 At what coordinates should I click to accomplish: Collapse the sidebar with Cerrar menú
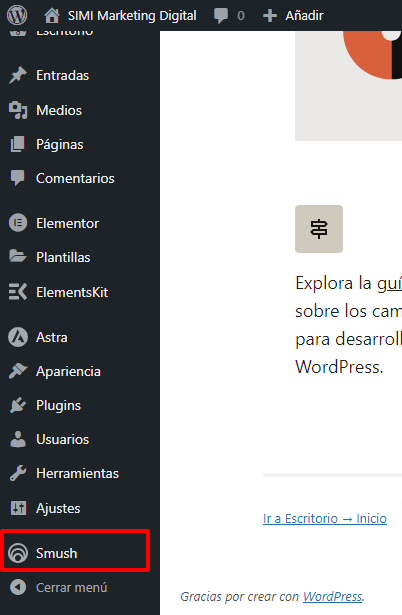click(x=71, y=588)
